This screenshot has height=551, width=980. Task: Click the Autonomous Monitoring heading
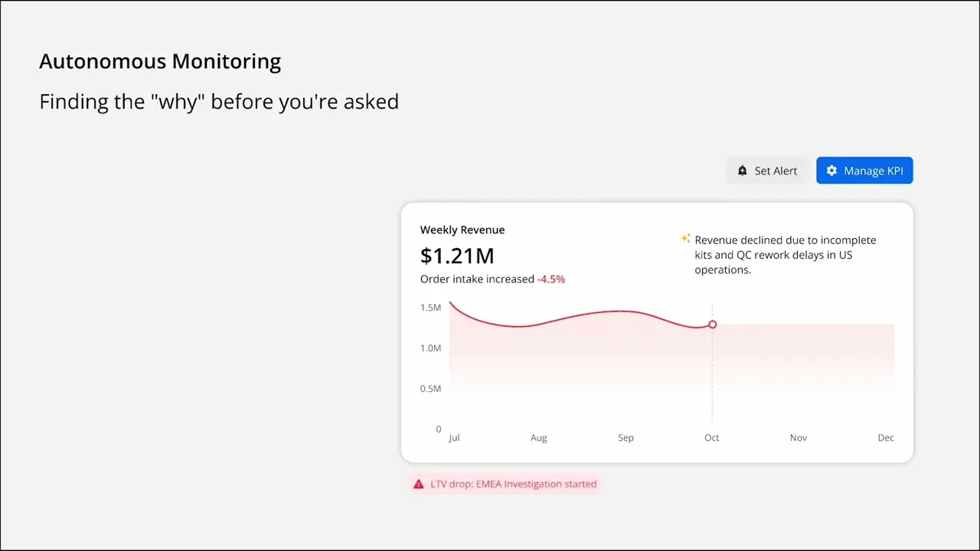[x=160, y=61]
